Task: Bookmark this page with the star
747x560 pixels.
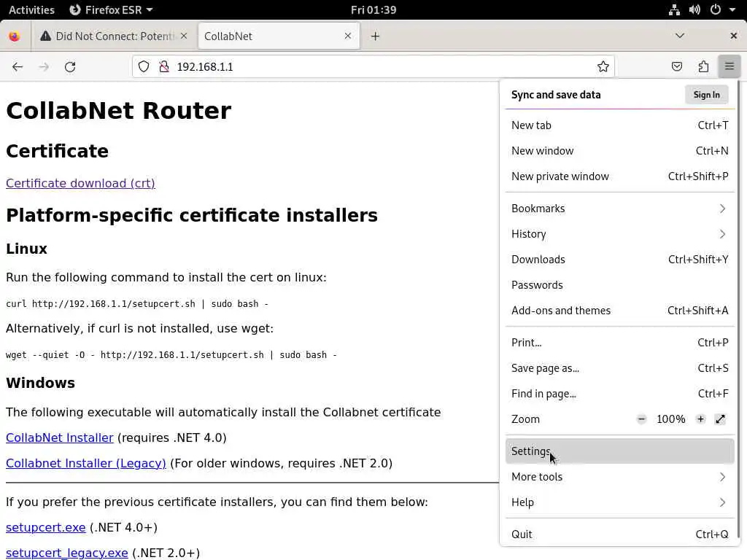Action: point(603,66)
